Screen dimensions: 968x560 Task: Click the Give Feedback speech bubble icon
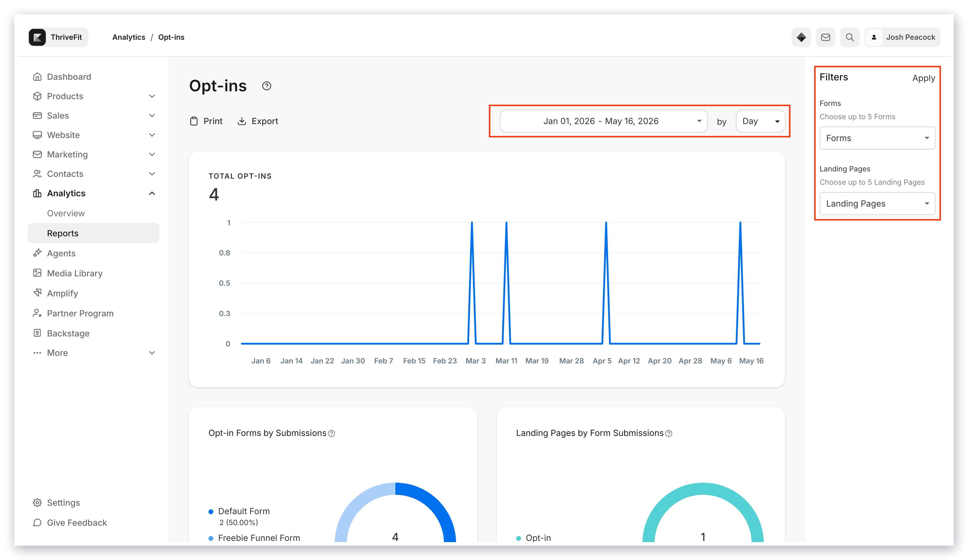pyautogui.click(x=37, y=522)
